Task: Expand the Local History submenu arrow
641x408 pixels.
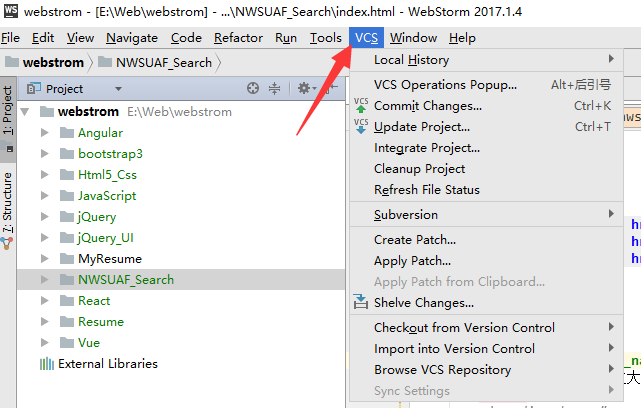Action: coord(611,59)
